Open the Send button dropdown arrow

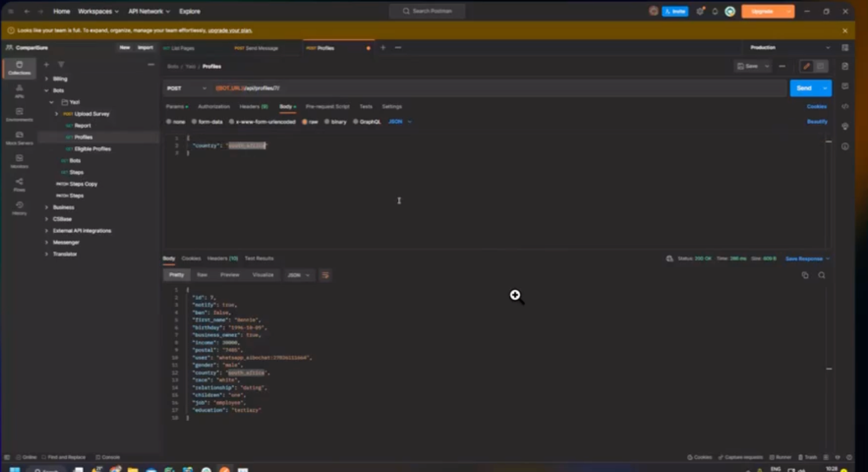pyautogui.click(x=825, y=88)
